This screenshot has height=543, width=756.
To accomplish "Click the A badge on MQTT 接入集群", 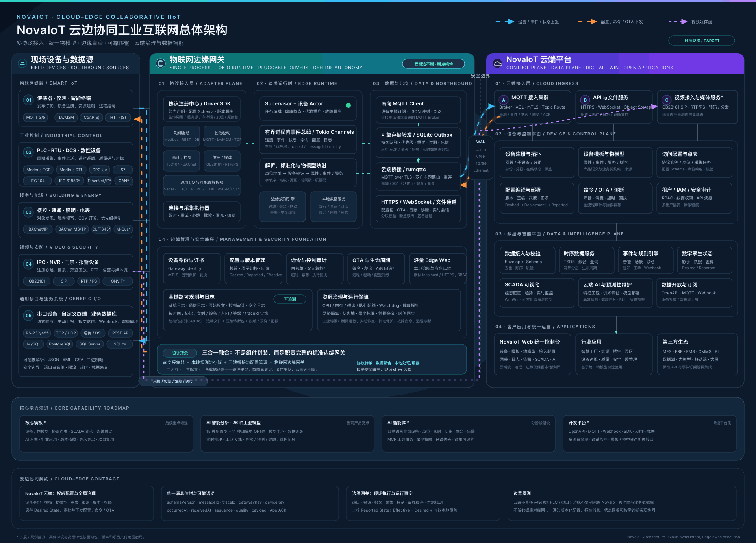I will coord(503,100).
